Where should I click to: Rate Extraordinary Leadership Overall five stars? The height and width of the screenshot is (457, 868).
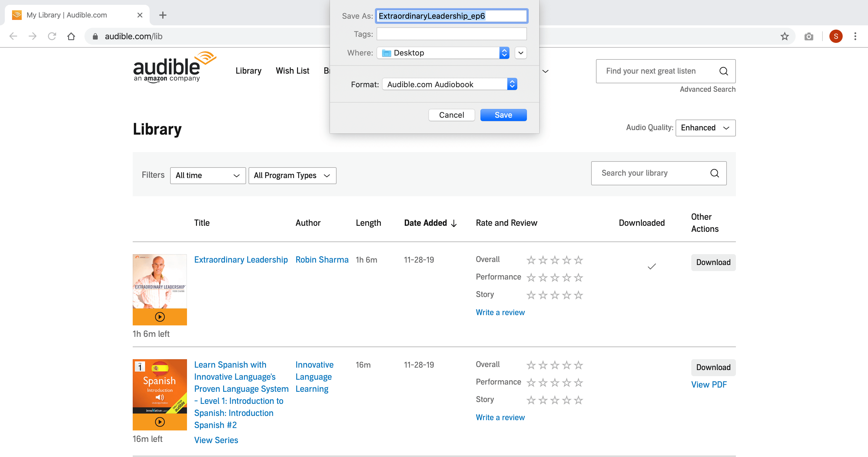(x=578, y=260)
